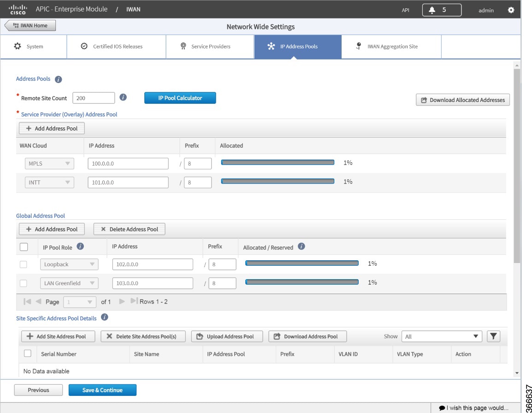Click Upload Address Pool button
The width and height of the screenshot is (532, 413).
227,336
